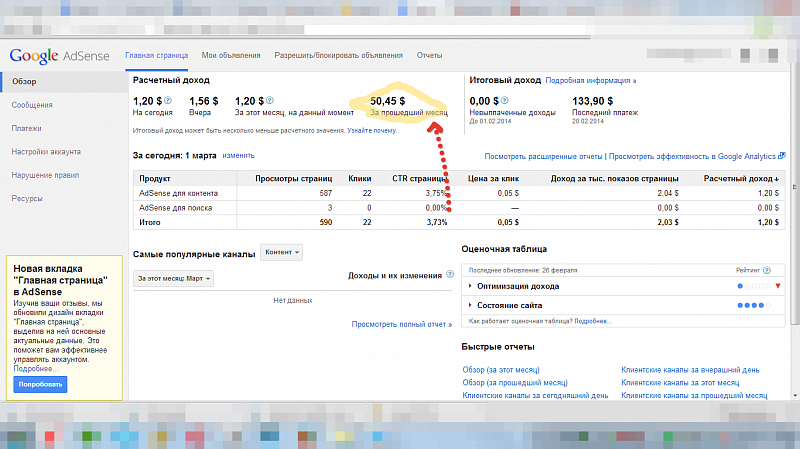Open help icon next to today's 1,20 $ earnings
Screen dimensions: 800x449
(168, 101)
